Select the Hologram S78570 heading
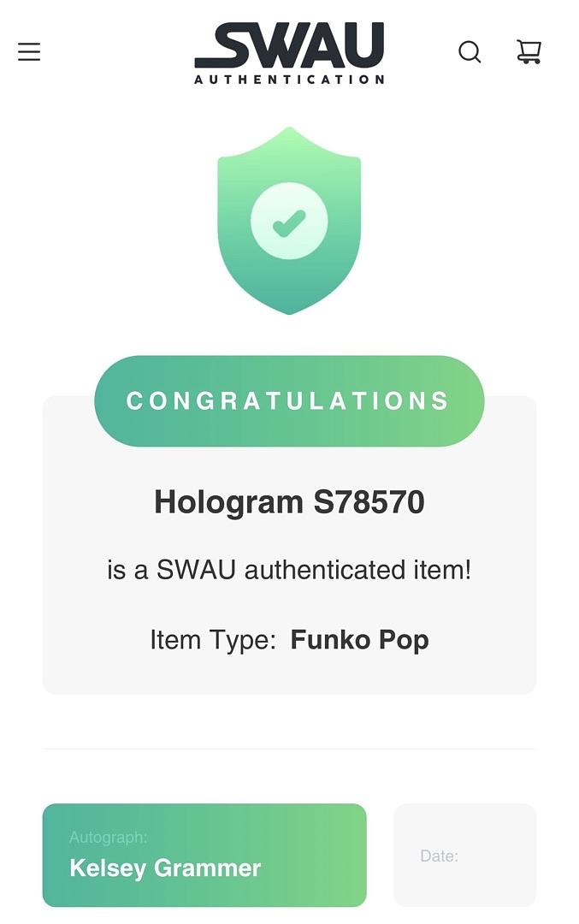The width and height of the screenshot is (579, 924). (289, 502)
